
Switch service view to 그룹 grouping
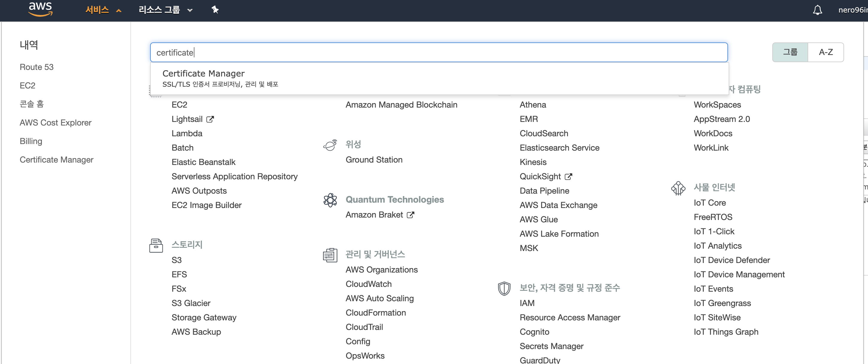[x=790, y=52]
